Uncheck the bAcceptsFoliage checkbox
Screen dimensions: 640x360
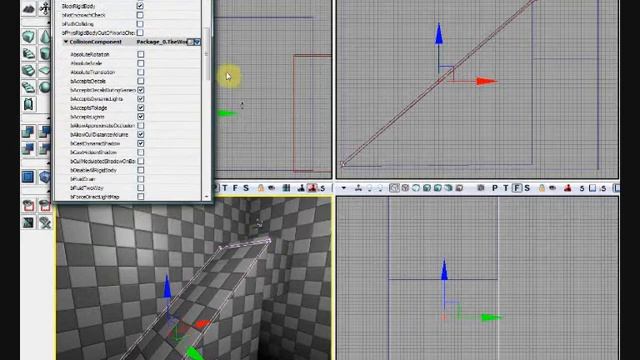(141, 108)
